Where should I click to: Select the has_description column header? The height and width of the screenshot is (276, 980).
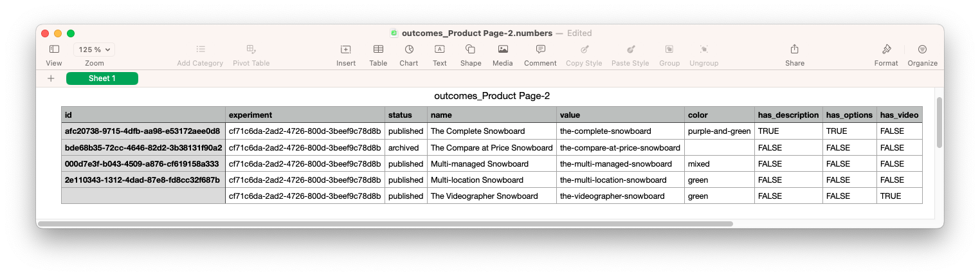click(x=789, y=115)
